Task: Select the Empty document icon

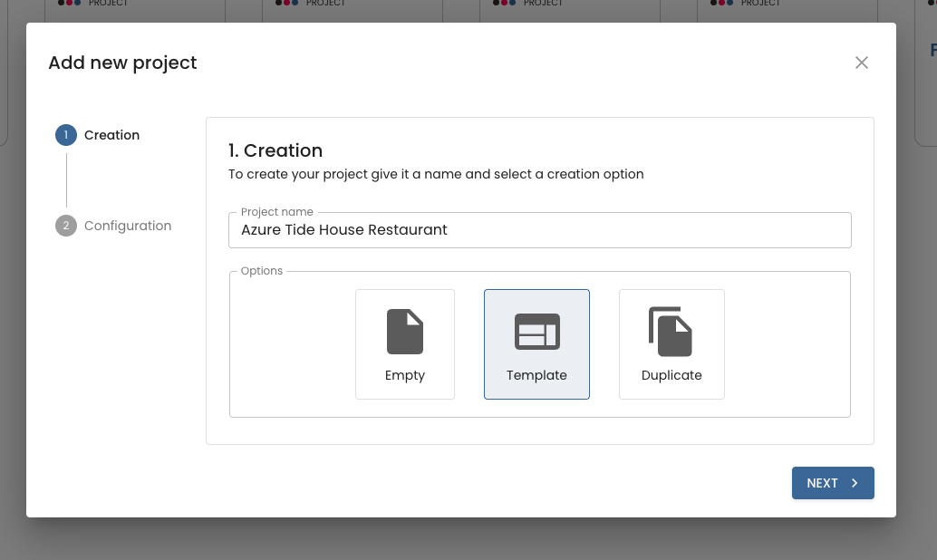Action: coord(405,331)
